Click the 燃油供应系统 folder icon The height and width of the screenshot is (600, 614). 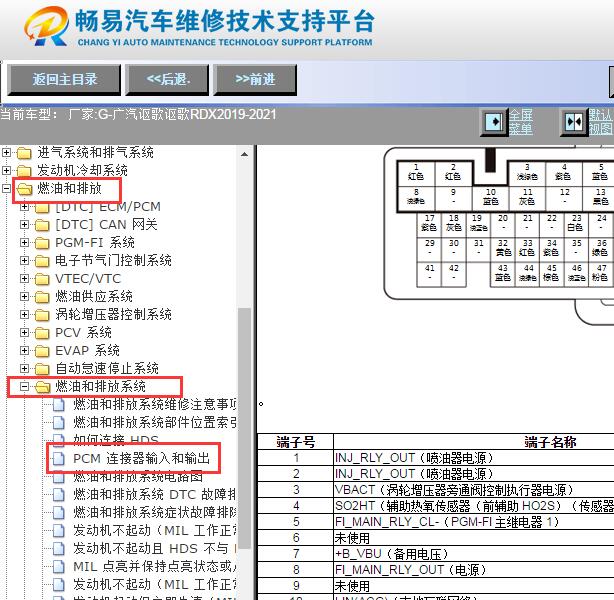(42, 297)
